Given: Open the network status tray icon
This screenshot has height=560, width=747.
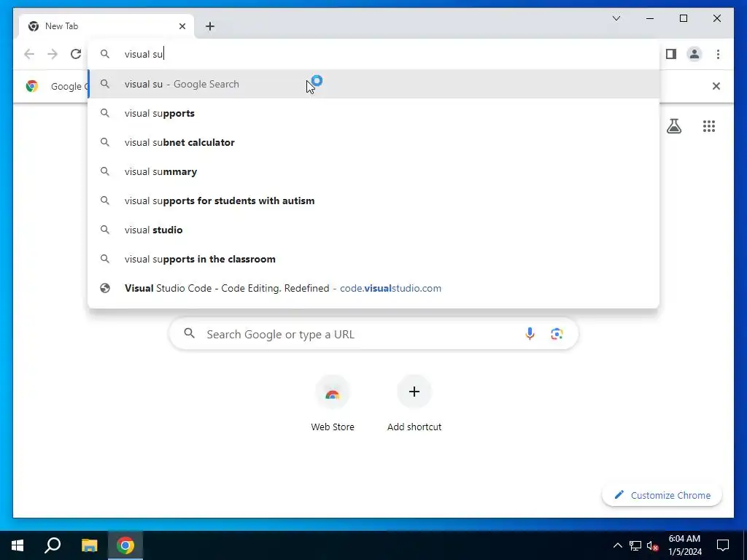Looking at the screenshot, I should pyautogui.click(x=635, y=545).
